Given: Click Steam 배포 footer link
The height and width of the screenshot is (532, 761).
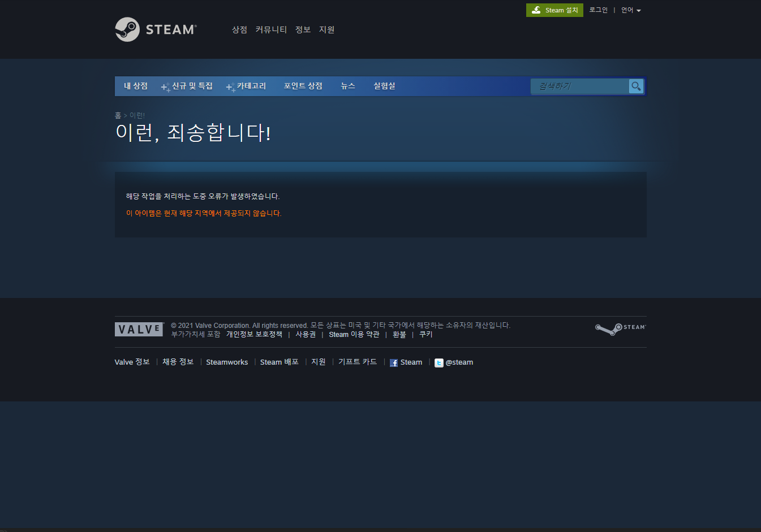Looking at the screenshot, I should 279,362.
